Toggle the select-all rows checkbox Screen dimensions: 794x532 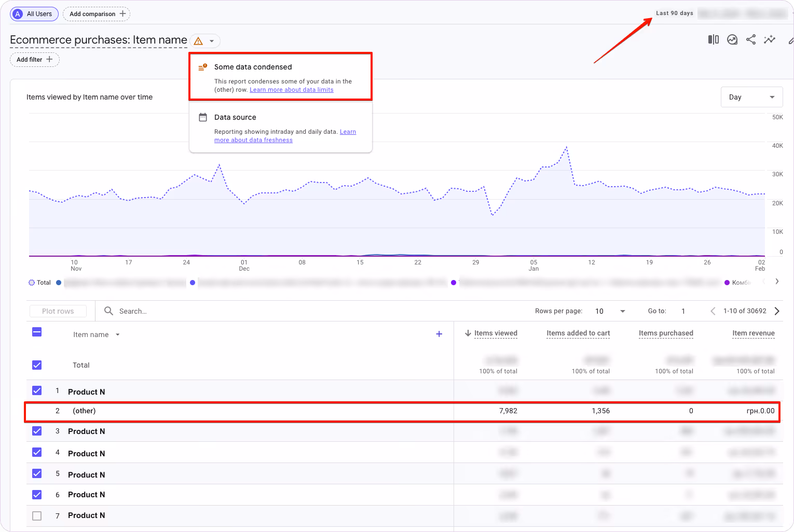[x=37, y=332]
